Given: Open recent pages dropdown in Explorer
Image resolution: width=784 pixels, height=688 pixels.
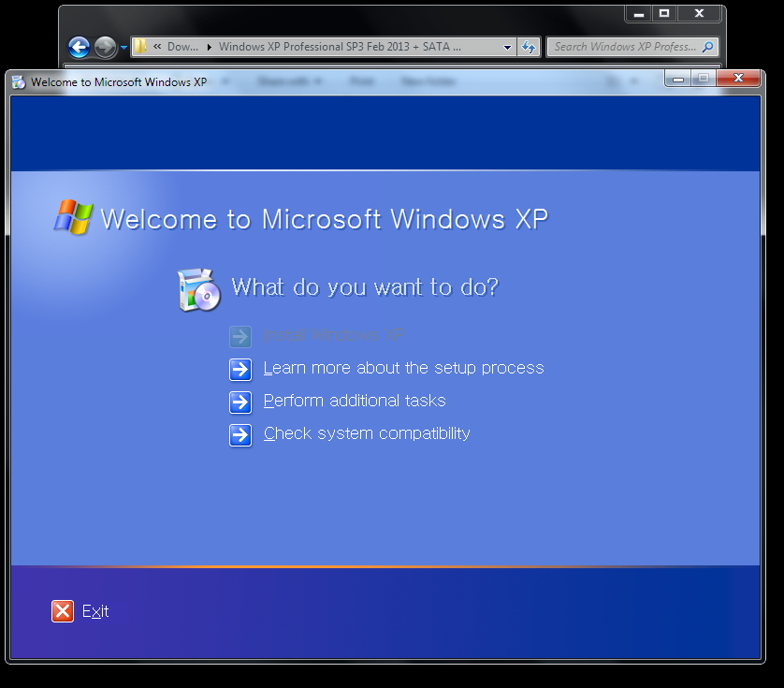Looking at the screenshot, I should point(123,48).
